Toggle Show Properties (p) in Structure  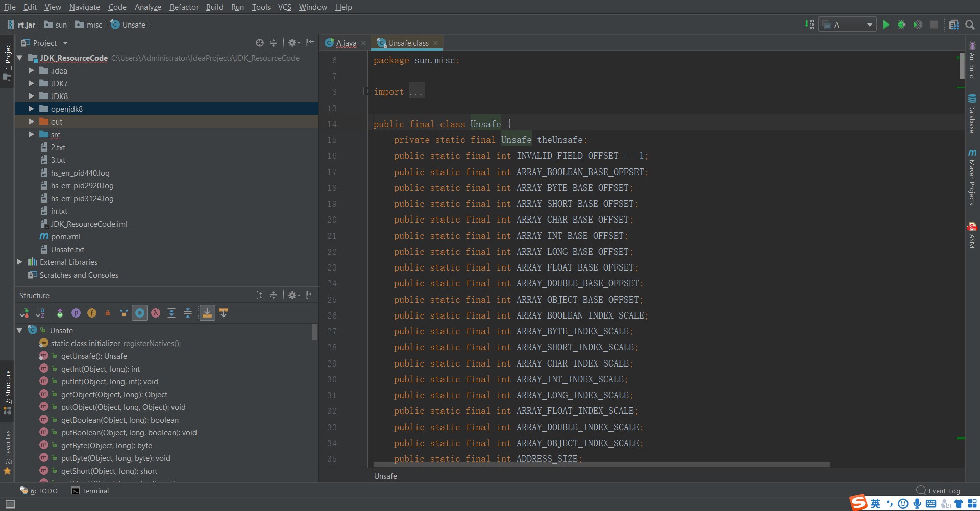(76, 313)
